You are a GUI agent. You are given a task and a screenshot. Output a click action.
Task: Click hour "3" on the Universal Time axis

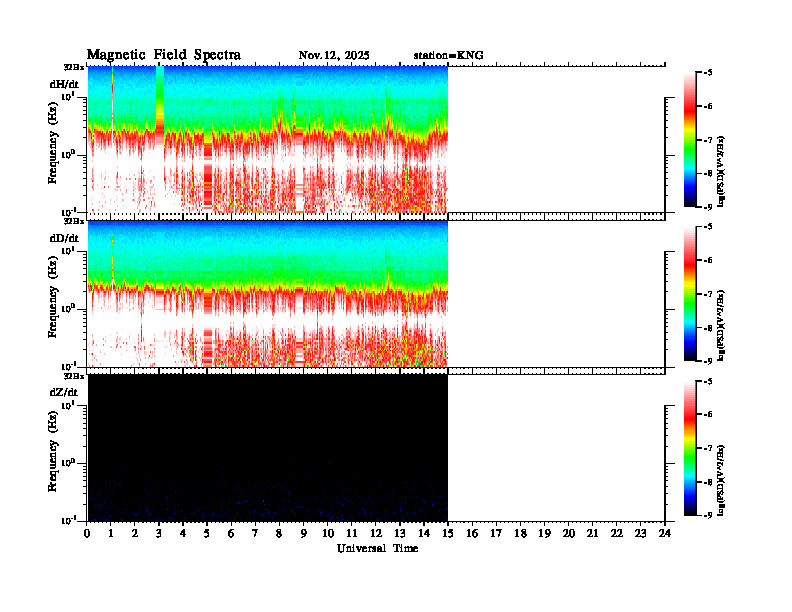tap(159, 534)
